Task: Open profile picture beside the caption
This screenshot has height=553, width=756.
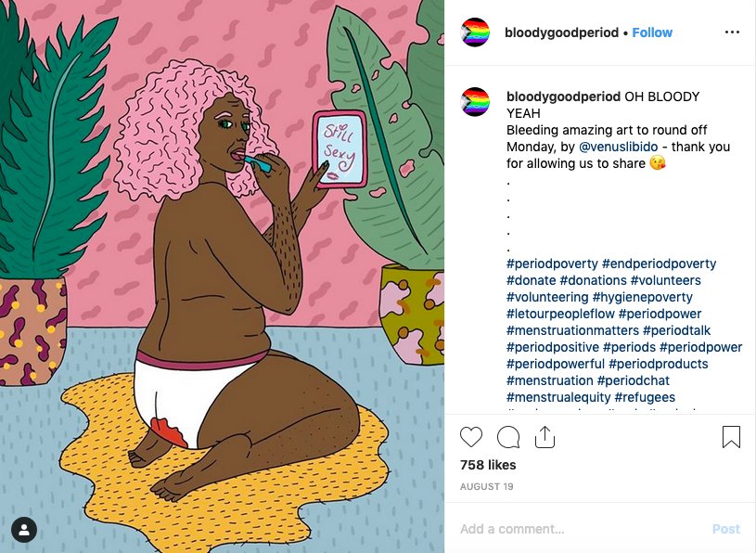Action: click(475, 102)
